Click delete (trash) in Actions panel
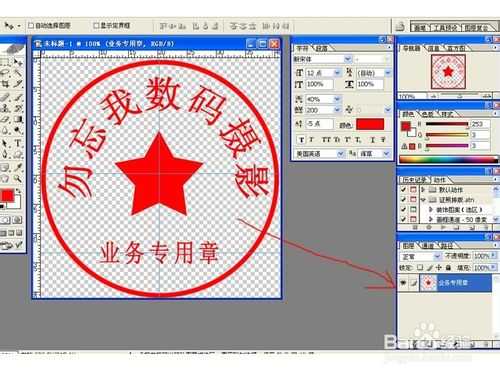The image size is (500, 375). pos(487,228)
